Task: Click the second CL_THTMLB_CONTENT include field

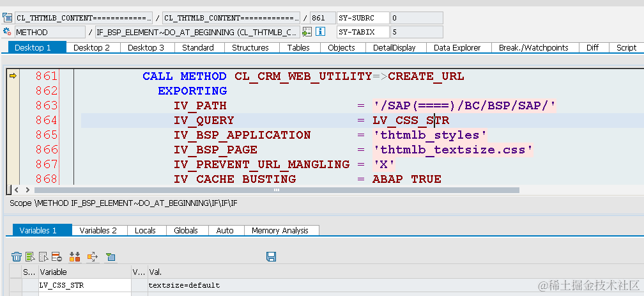Action: click(x=231, y=18)
